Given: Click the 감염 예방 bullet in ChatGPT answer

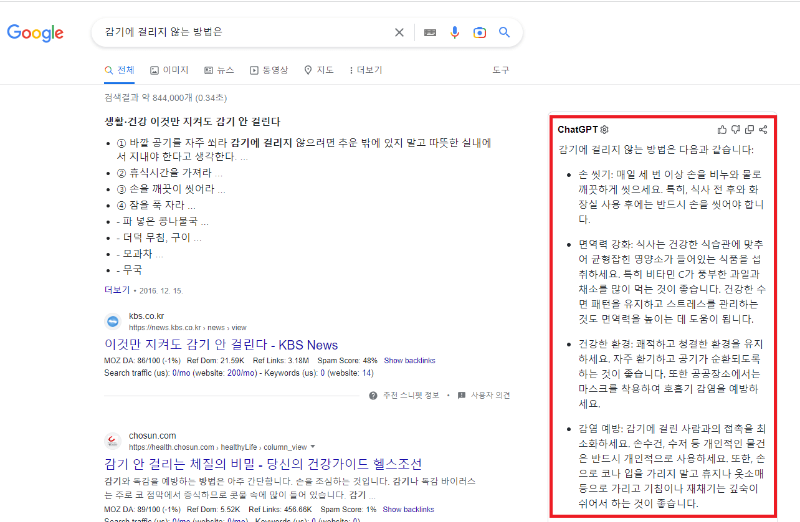Looking at the screenshot, I should (x=672, y=466).
